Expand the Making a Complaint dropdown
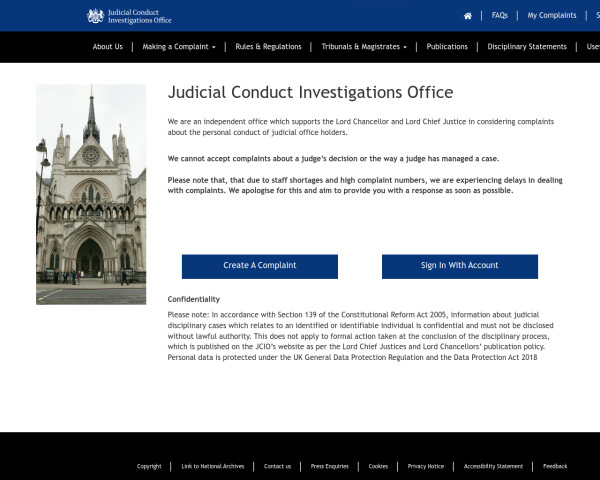Image resolution: width=600 pixels, height=480 pixels. click(179, 47)
